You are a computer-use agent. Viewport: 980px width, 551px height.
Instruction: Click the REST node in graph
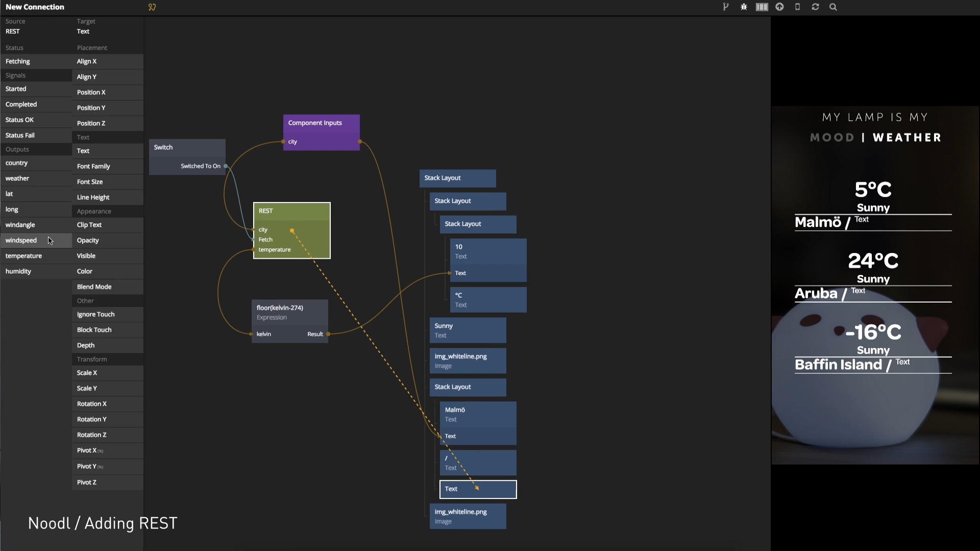click(291, 211)
